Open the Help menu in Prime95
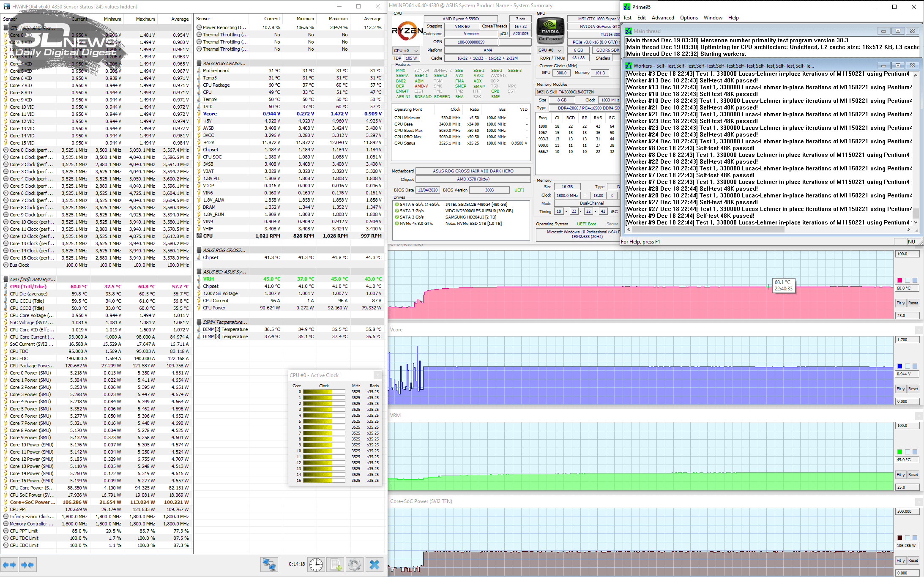The height and width of the screenshot is (577, 924). pos(733,18)
